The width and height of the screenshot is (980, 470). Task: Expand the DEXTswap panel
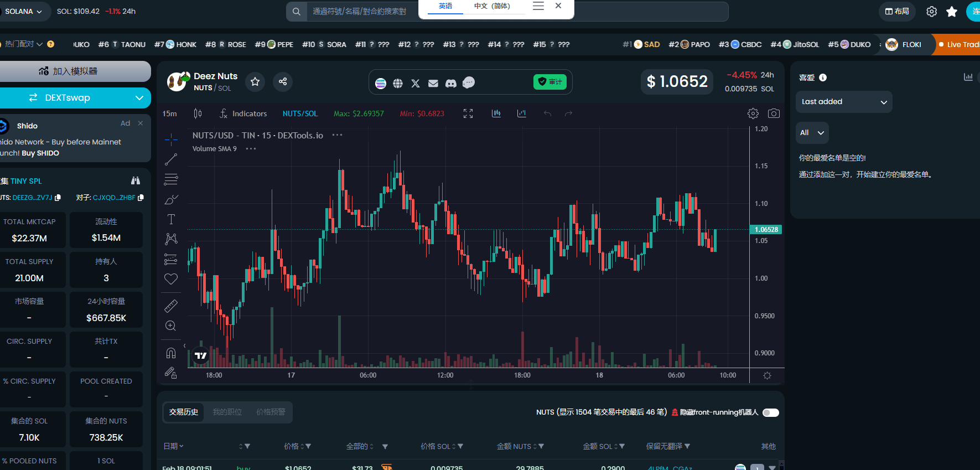75,98
